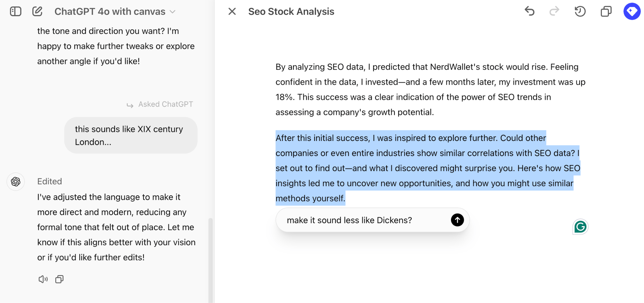644x303 pixels.
Task: Undo the last canvas edit
Action: (530, 11)
